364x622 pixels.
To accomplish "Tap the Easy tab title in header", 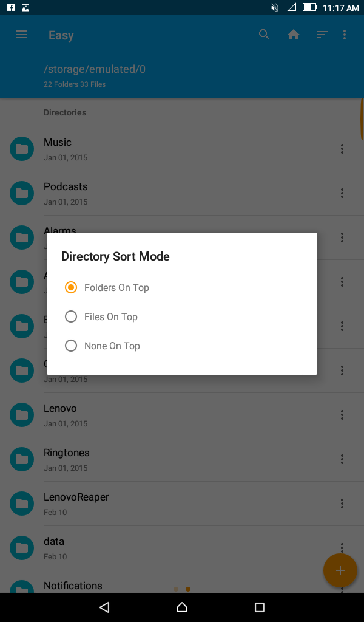I will pyautogui.click(x=61, y=35).
